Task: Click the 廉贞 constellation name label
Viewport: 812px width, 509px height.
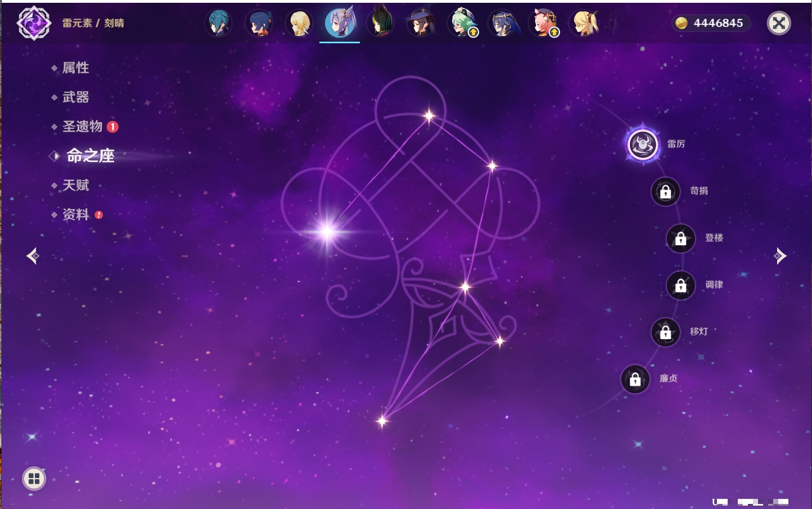Action: click(x=669, y=379)
